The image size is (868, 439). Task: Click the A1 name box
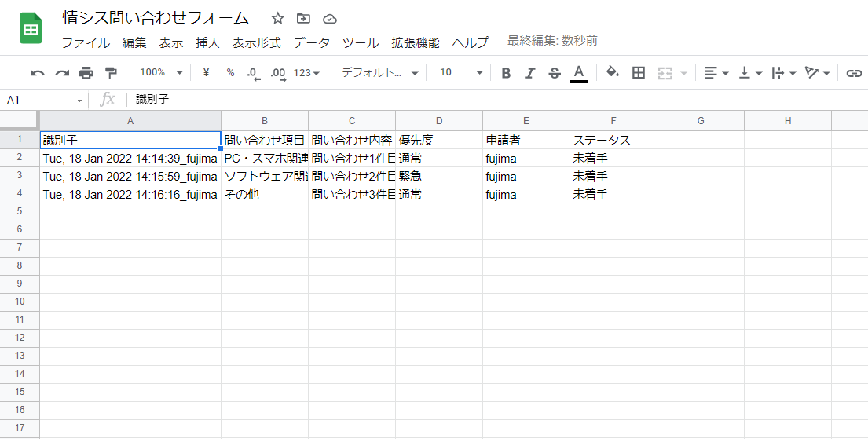(x=44, y=100)
